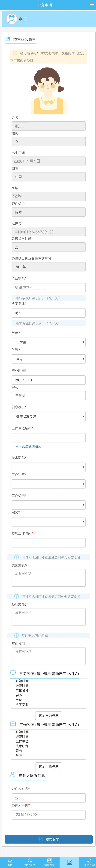Image resolution: width=96 pixels, height=868 pixels.
Task: Expand the 健康状况 dropdown
Action: (48, 416)
